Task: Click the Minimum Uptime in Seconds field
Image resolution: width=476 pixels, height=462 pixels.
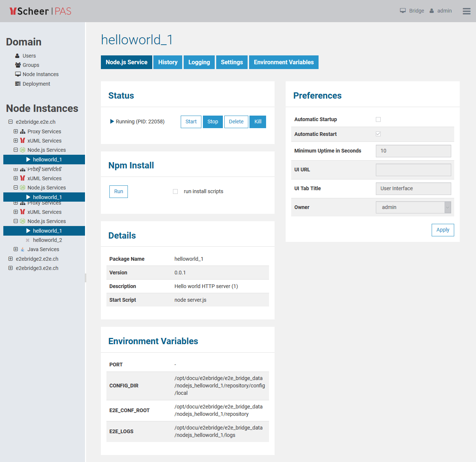Action: (413, 151)
